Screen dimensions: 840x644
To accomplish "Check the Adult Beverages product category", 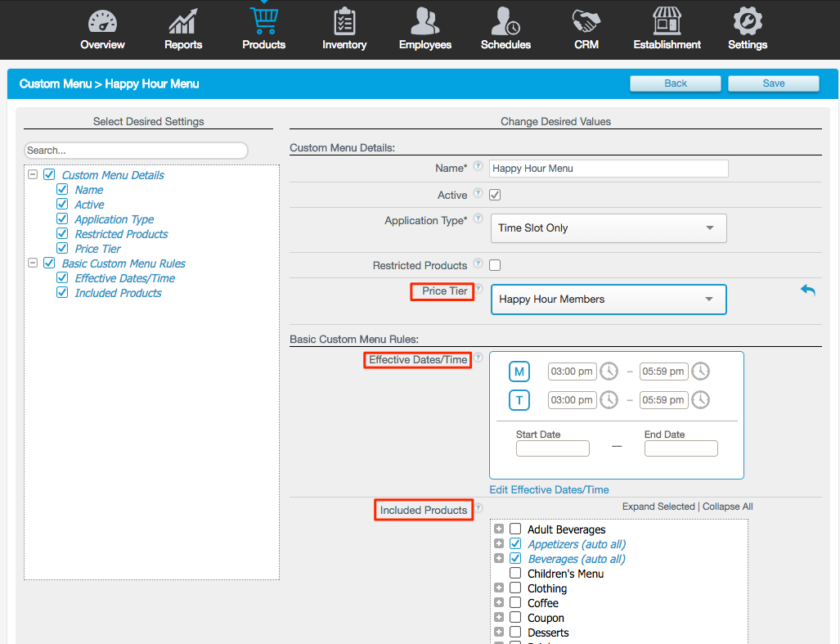I will coord(515,529).
